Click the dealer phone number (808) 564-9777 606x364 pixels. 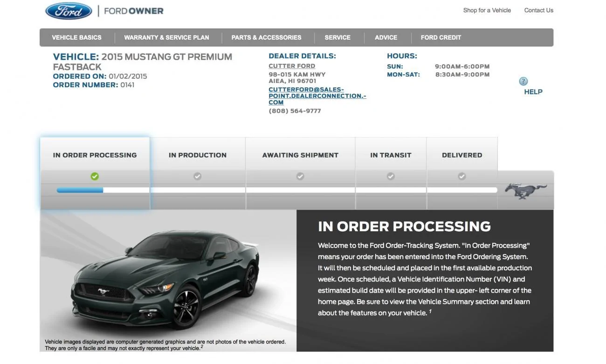(x=295, y=111)
